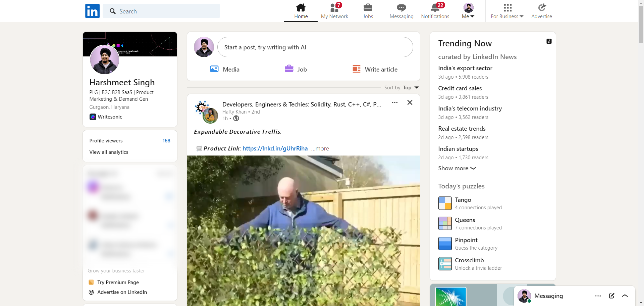The width and height of the screenshot is (644, 306).
Task: Play the trellis video post
Action: tap(304, 231)
